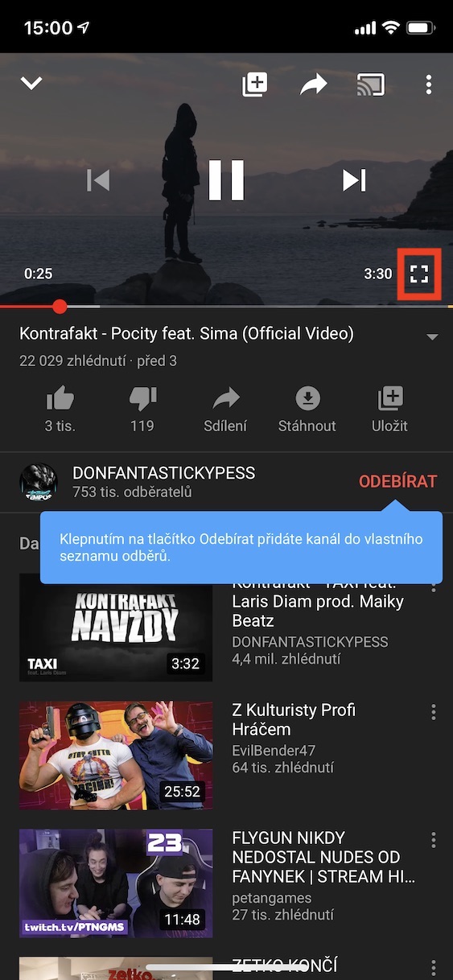Subscribe using the ODEBÍRAT button
Viewport: 453px width, 980px height.
coord(397,481)
